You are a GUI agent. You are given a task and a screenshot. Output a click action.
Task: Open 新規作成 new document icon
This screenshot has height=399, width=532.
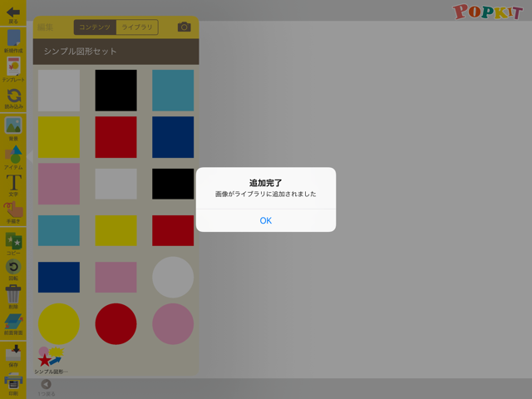tap(13, 38)
